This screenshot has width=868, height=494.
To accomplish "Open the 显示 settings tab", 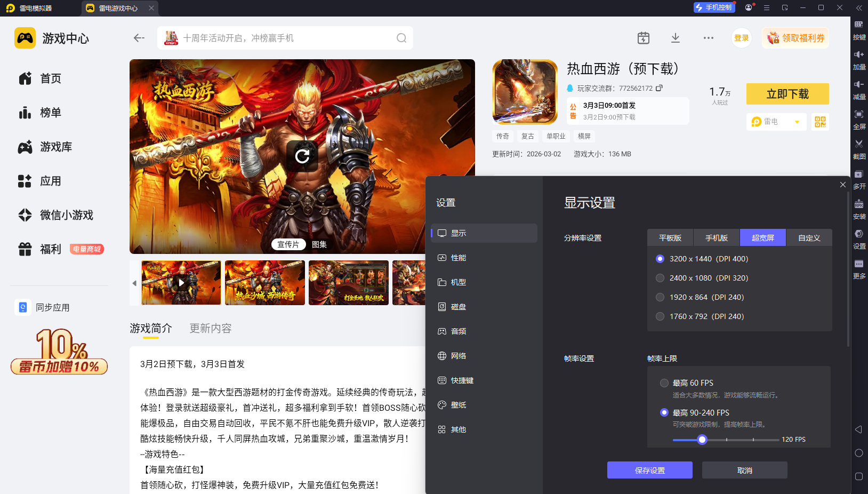I will (x=484, y=233).
